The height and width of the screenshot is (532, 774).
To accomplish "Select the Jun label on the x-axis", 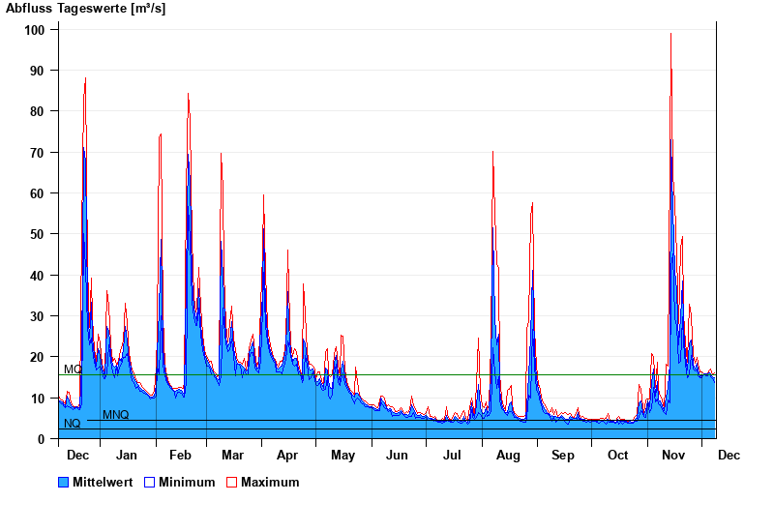I will coord(397,455).
